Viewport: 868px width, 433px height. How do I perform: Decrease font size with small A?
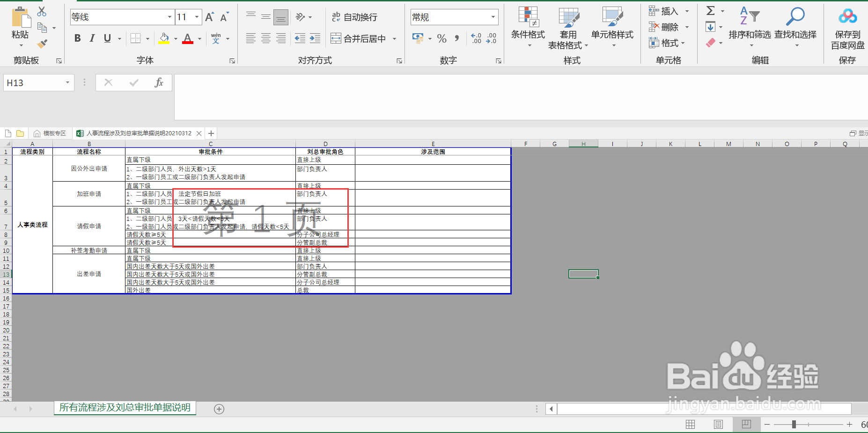(224, 17)
